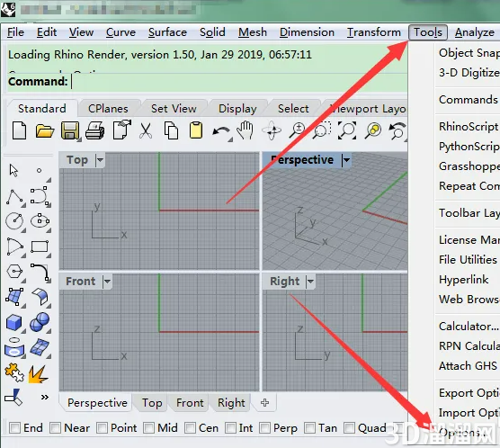Screen dimensions: 500x448
Task: Open the Curve menu
Action: (121, 32)
